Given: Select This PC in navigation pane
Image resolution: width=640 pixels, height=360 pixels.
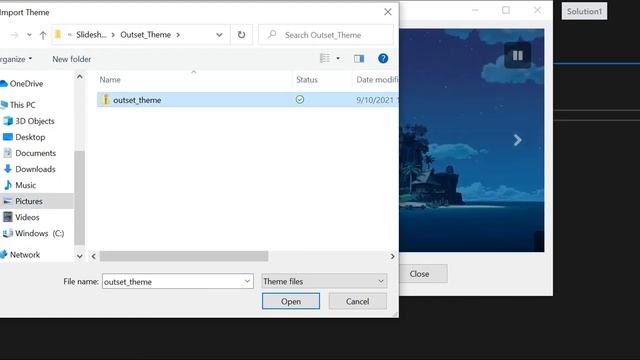Looking at the screenshot, I should (22, 105).
